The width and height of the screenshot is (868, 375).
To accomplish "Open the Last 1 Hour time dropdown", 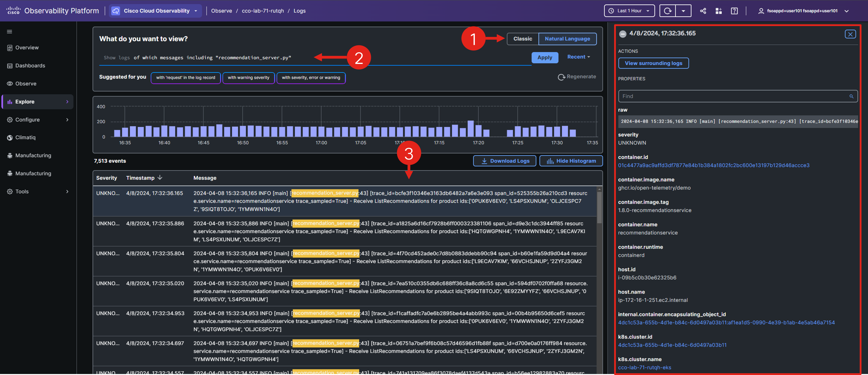I will tap(629, 11).
